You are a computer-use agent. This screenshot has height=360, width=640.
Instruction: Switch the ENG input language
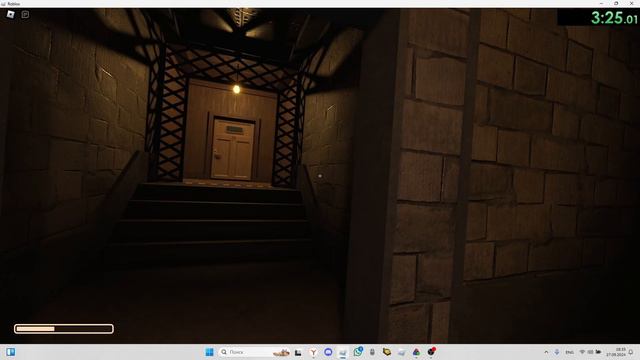[569, 352]
